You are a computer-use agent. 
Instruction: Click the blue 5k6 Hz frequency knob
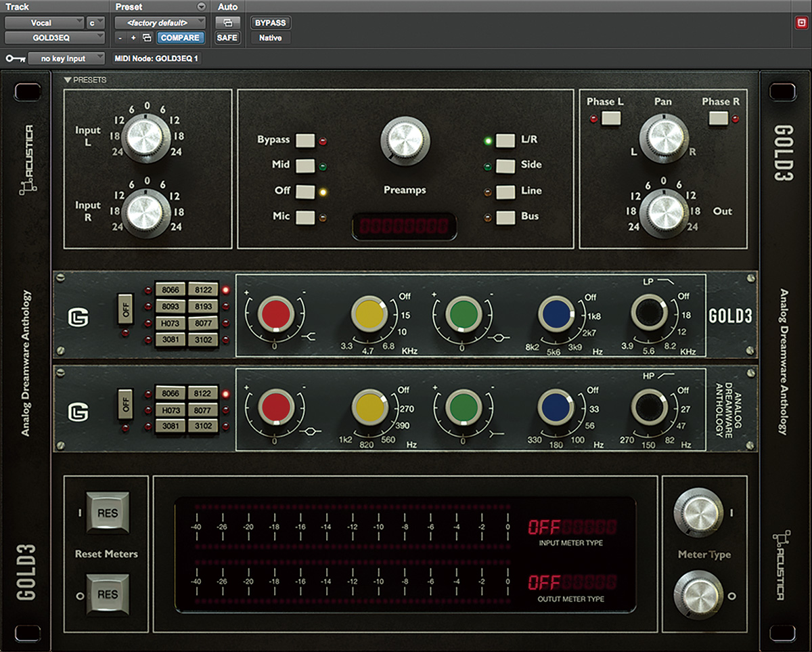557,314
